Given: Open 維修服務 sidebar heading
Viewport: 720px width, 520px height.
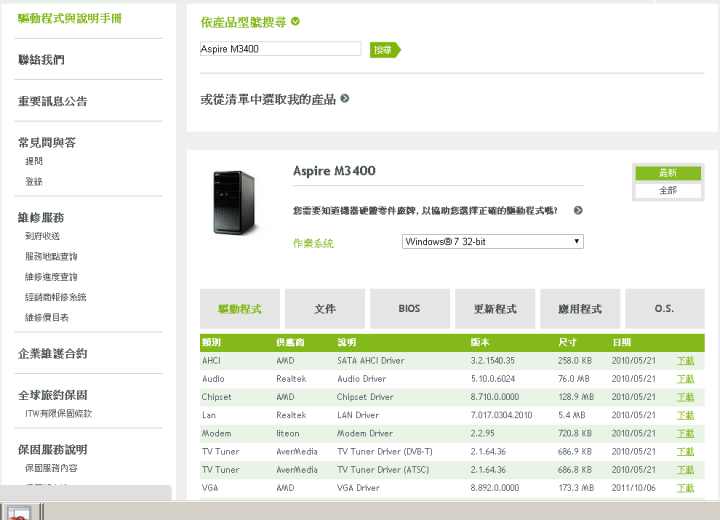Looking at the screenshot, I should click(x=41, y=217).
